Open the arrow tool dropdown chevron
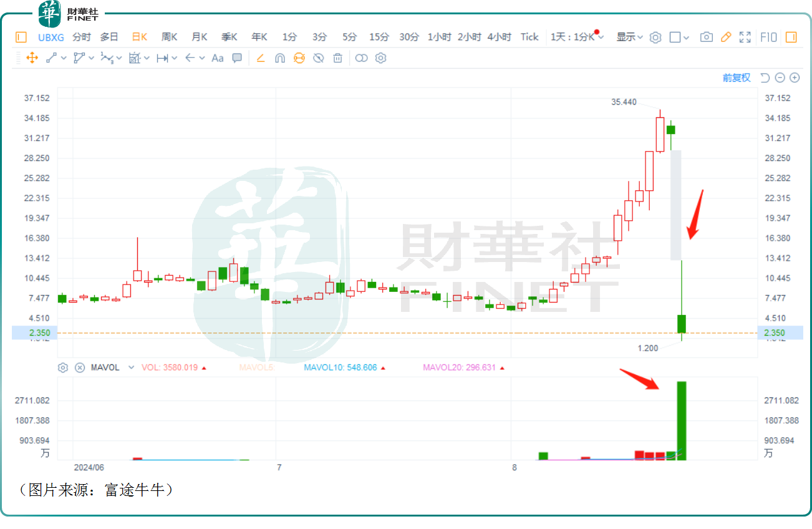Screen dimensions: 812x529 point(202,58)
